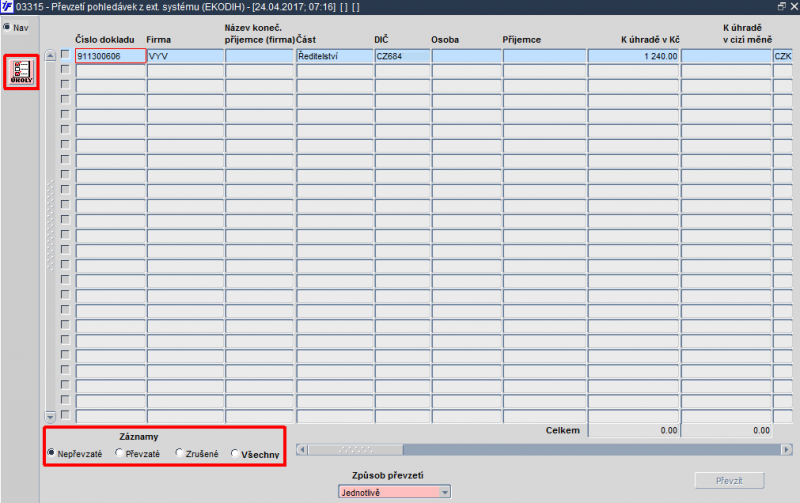The image size is (800, 503).
Task: Click the Převzít button
Action: coord(729,481)
